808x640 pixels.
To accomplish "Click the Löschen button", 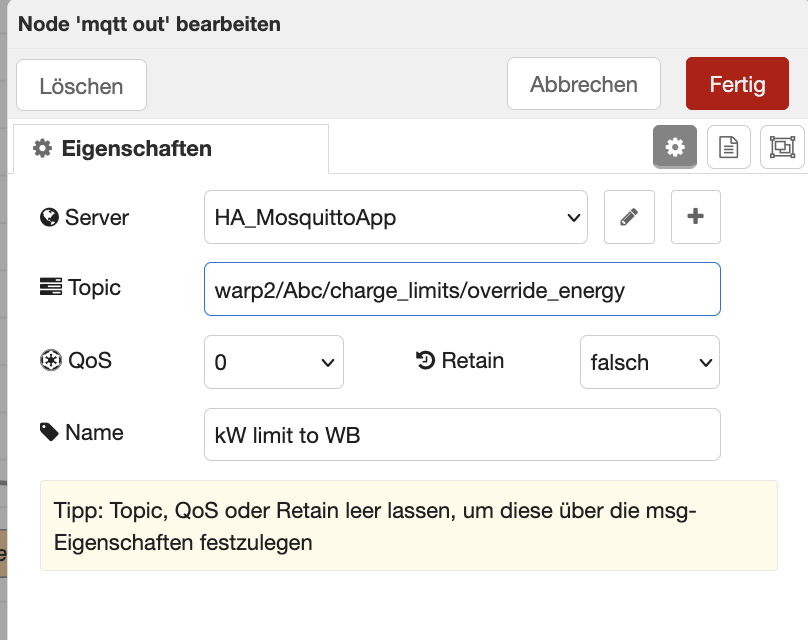I will [x=81, y=85].
